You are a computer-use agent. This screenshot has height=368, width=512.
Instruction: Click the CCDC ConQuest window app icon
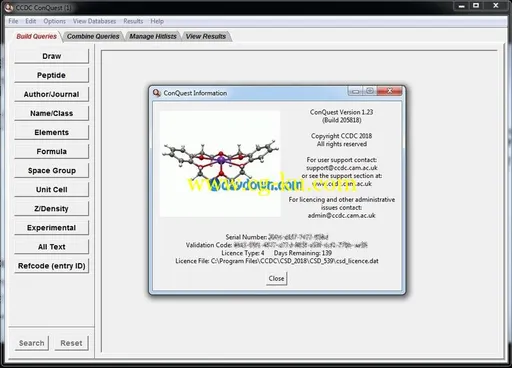point(9,7)
